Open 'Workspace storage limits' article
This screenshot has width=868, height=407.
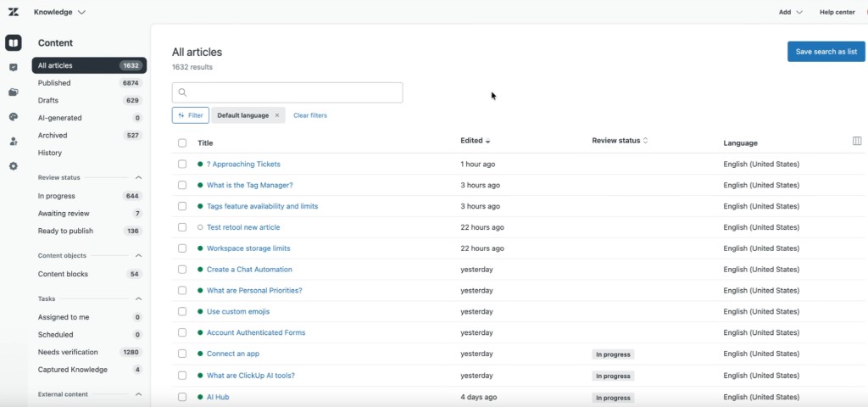[248, 248]
